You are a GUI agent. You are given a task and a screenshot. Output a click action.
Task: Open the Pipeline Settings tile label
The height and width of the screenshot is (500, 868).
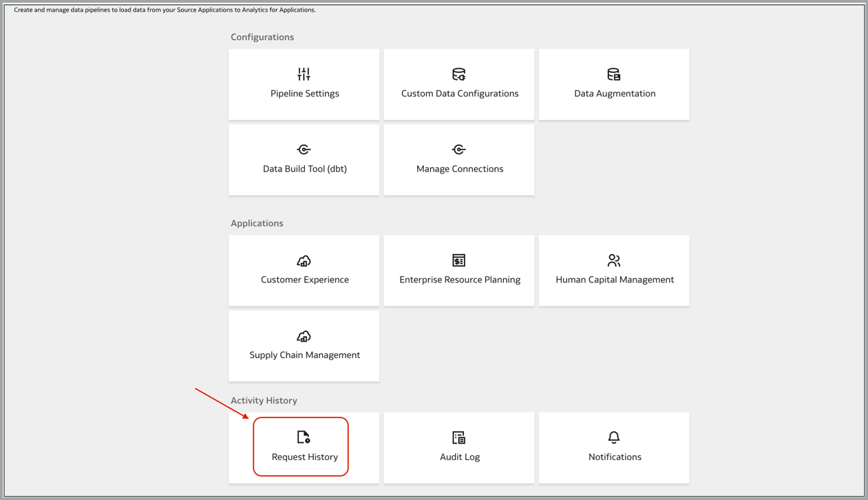click(304, 94)
